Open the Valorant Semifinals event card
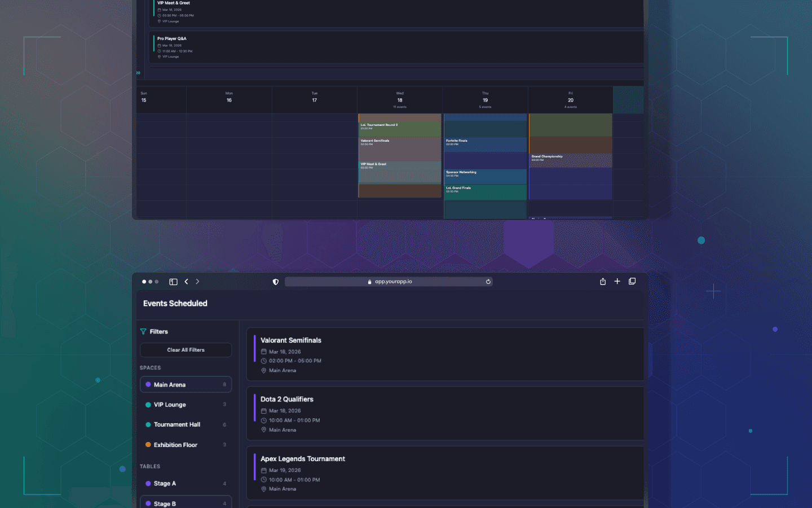Image resolution: width=812 pixels, height=508 pixels. 445,354
